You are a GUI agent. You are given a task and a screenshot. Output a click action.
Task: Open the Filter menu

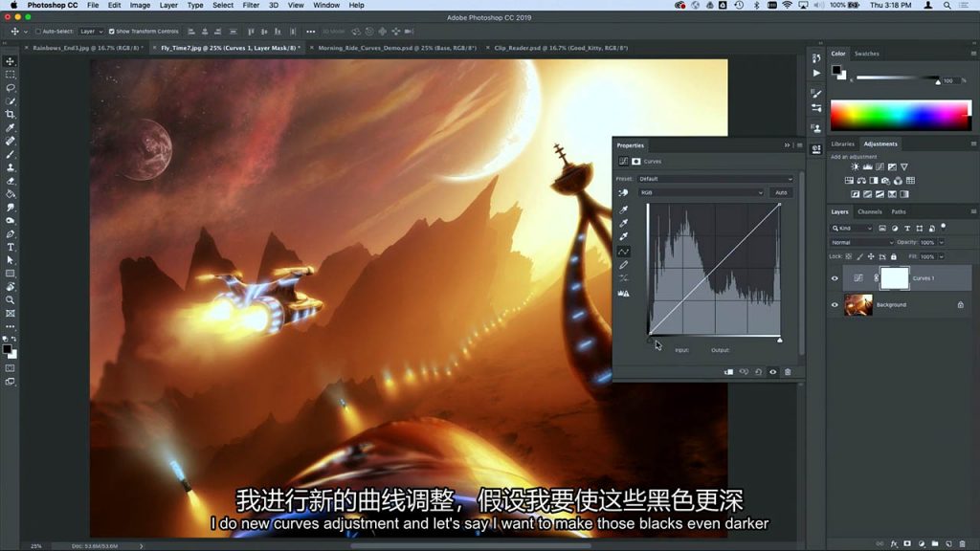tap(251, 5)
